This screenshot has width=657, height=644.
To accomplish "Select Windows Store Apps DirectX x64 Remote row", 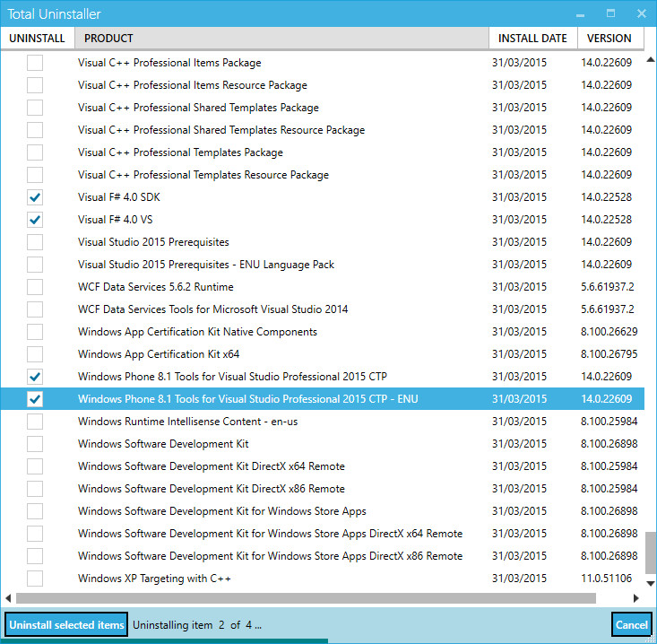I will tap(322, 534).
